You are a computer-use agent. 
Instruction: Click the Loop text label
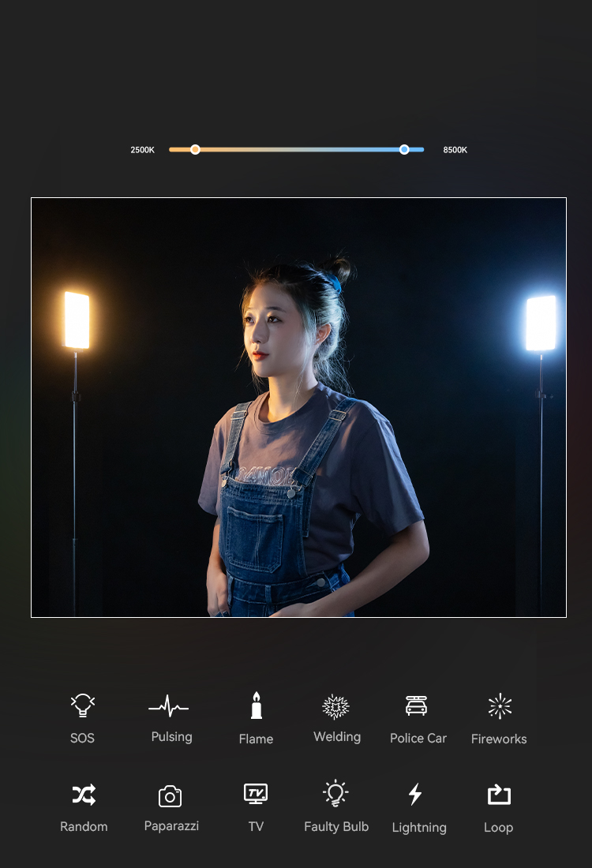(x=498, y=828)
